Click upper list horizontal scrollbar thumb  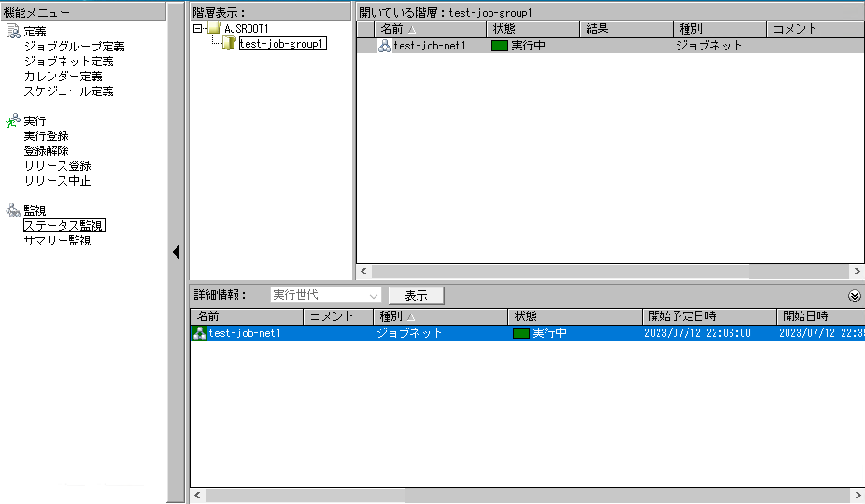tap(560, 272)
